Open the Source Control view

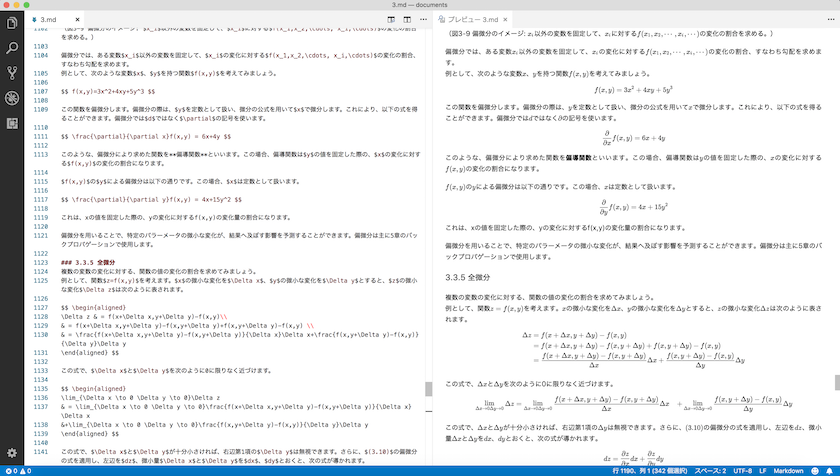point(12,73)
